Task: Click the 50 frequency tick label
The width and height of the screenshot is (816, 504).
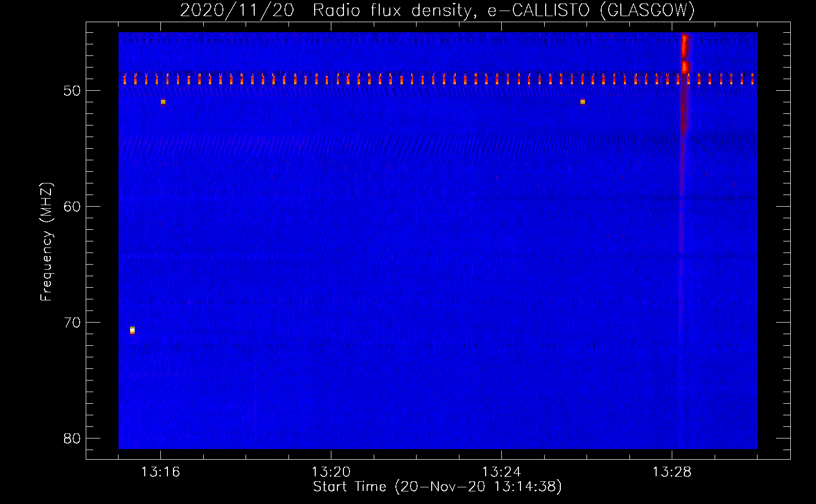Action: pyautogui.click(x=72, y=91)
